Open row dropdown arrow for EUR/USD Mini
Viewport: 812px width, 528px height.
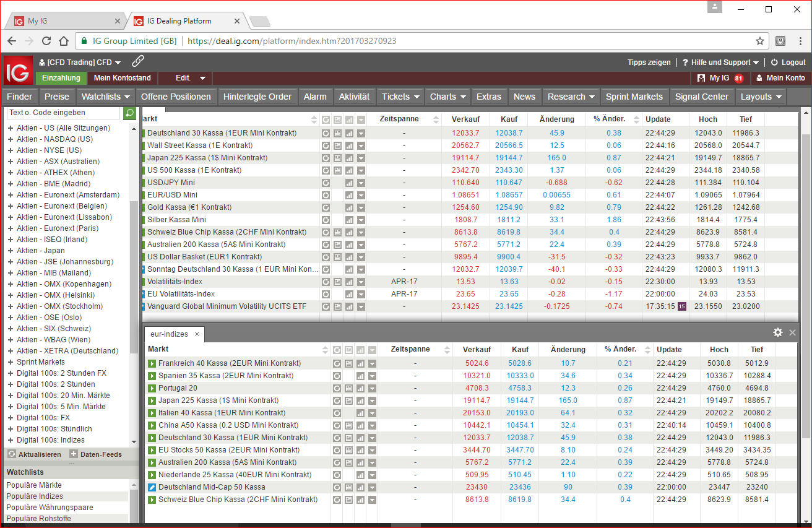[x=361, y=195]
